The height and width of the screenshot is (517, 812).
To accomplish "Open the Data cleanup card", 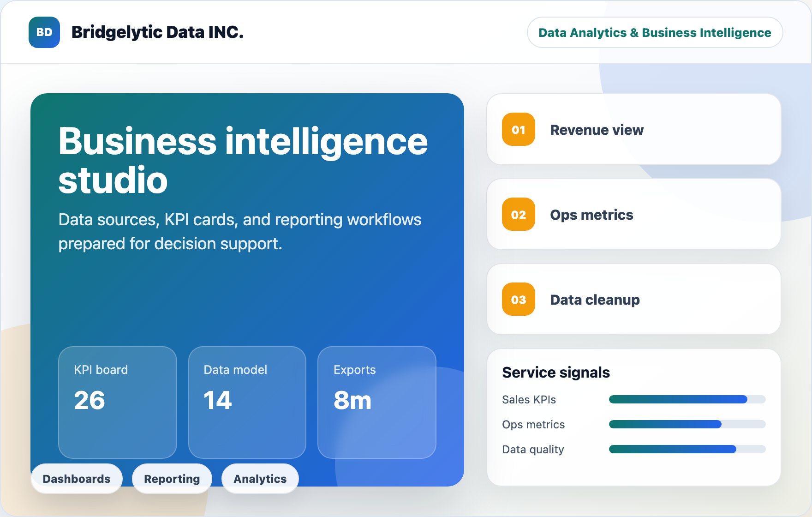I will pos(634,299).
